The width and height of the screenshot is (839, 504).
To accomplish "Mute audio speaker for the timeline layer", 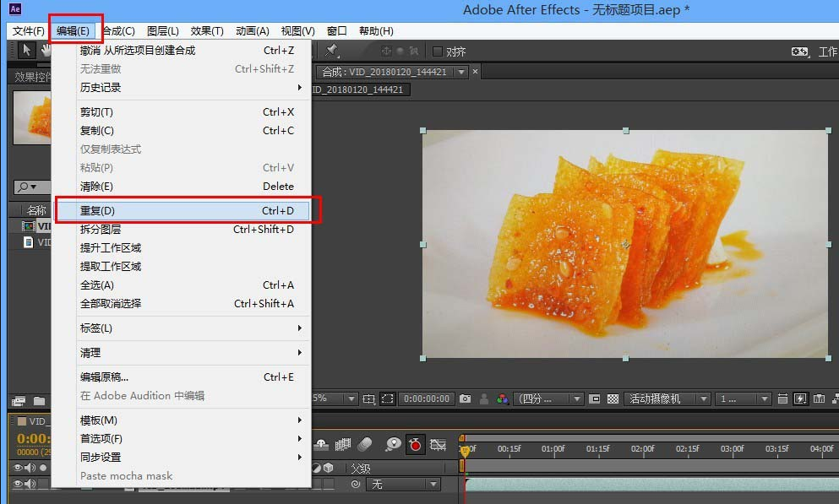I will [30, 484].
